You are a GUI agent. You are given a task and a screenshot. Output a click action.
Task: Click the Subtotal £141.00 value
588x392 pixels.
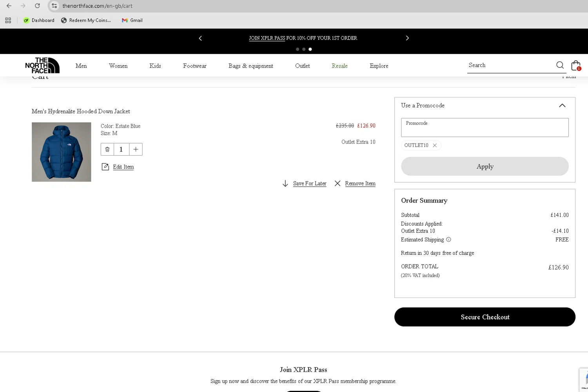pos(559,215)
